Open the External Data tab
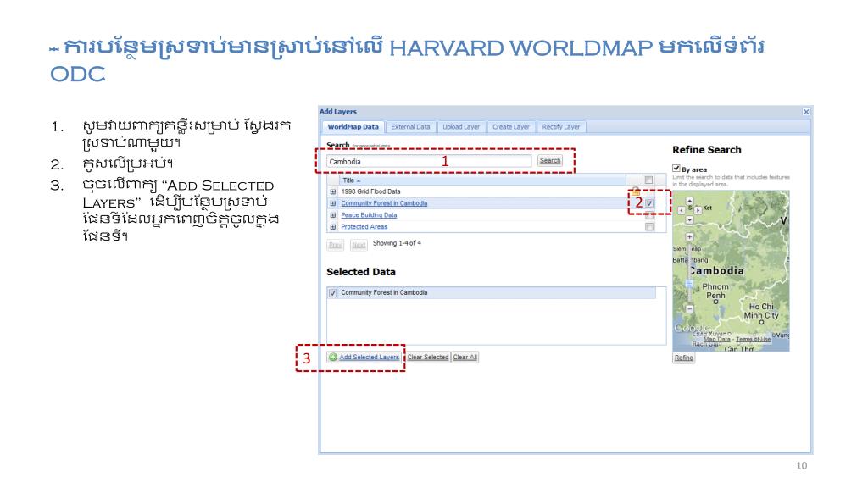The width and height of the screenshot is (868, 488). coord(410,127)
